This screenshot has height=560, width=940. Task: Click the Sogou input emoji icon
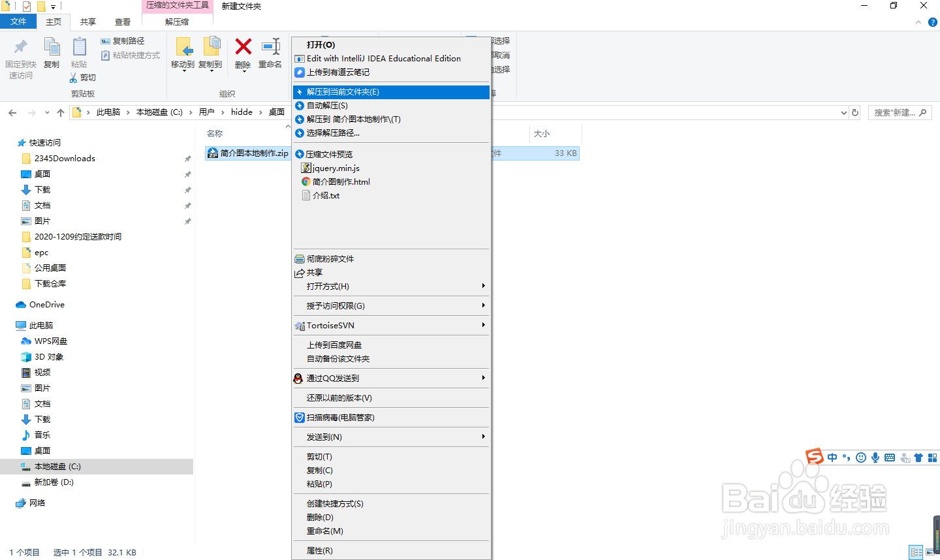(x=861, y=458)
